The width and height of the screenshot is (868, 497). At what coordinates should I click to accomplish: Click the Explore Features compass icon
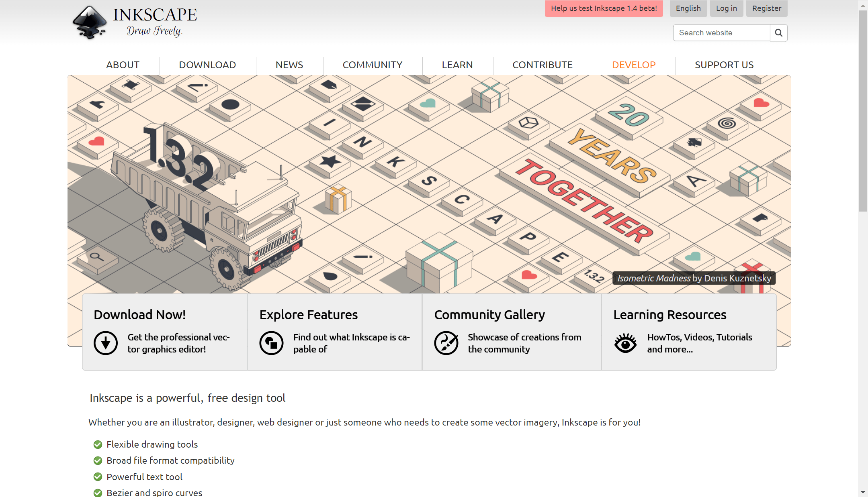coord(271,343)
